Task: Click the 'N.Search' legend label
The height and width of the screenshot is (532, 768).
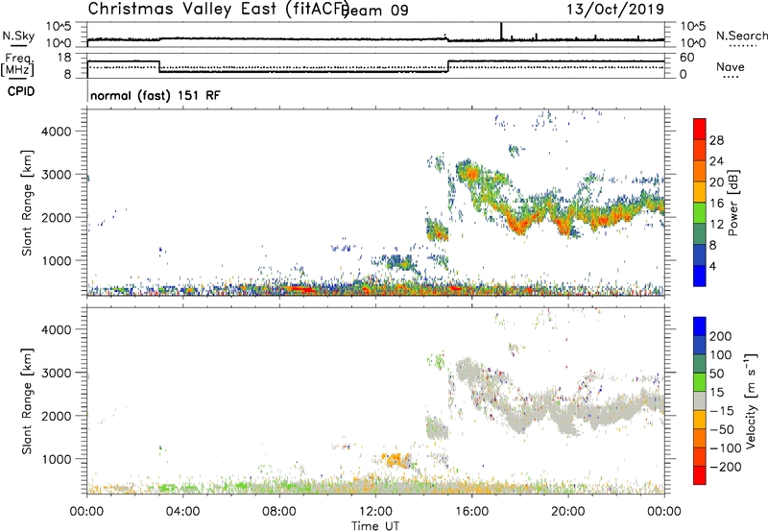Action: pyautogui.click(x=742, y=36)
